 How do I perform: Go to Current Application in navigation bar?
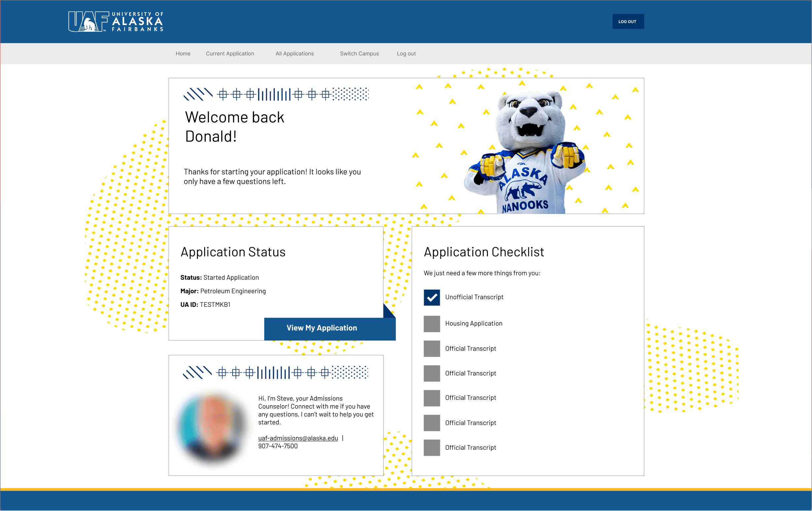pos(230,54)
